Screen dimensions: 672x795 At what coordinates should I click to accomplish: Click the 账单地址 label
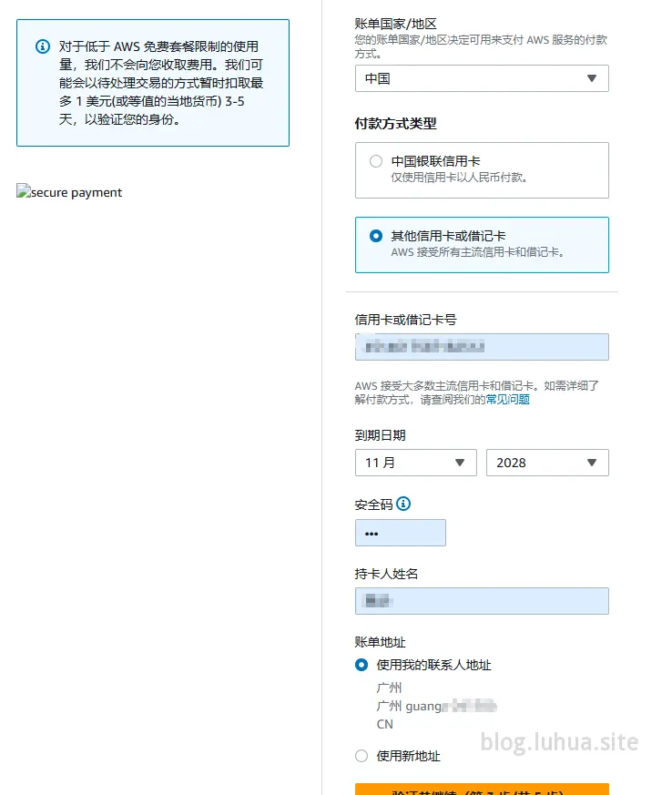380,642
